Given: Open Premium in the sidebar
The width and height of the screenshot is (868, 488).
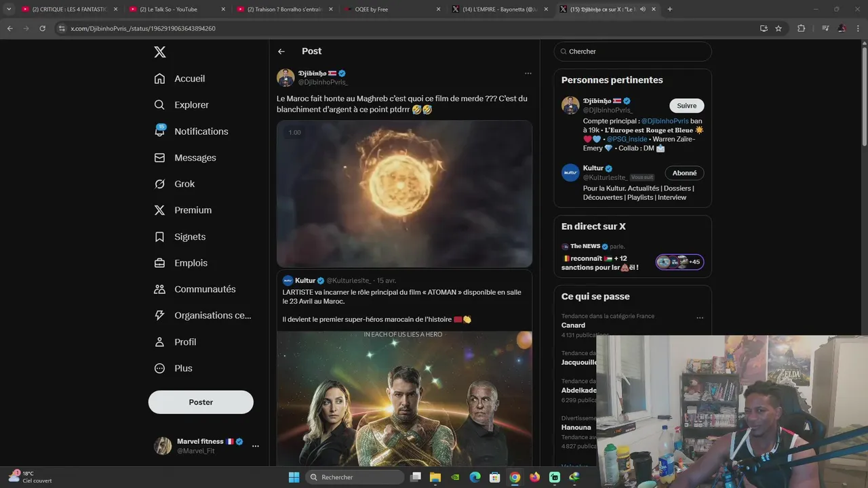Looking at the screenshot, I should 182,210.
